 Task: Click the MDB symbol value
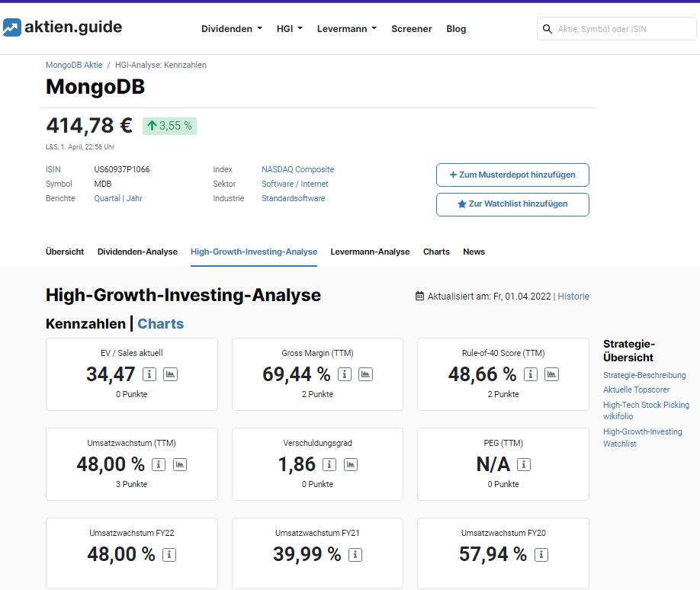tap(103, 184)
